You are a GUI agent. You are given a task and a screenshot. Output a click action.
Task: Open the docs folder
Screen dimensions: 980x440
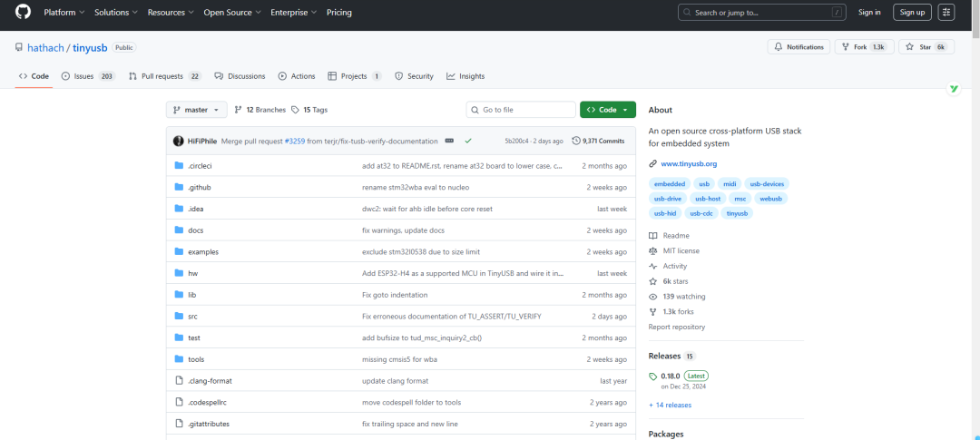click(196, 230)
